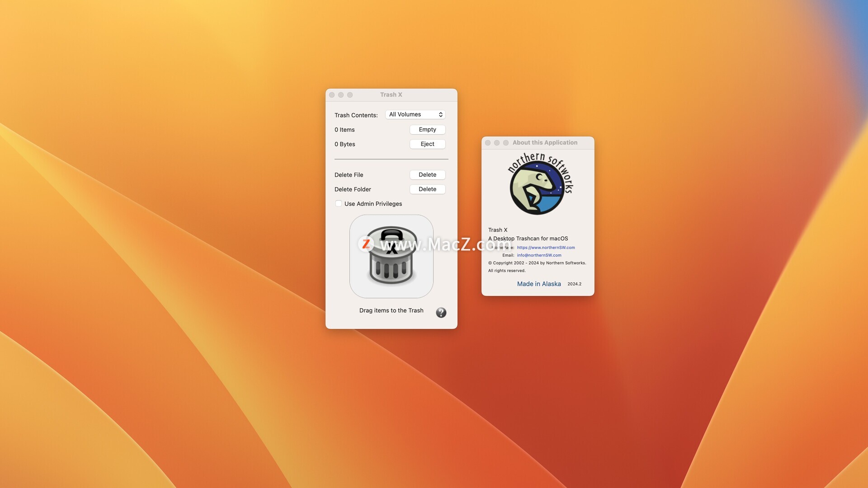Close the Trash X window
Screen dimensions: 868x488
332,95
